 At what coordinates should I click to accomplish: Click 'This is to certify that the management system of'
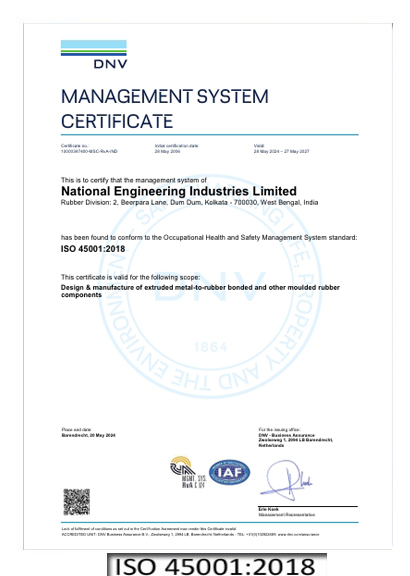pyautogui.click(x=134, y=180)
